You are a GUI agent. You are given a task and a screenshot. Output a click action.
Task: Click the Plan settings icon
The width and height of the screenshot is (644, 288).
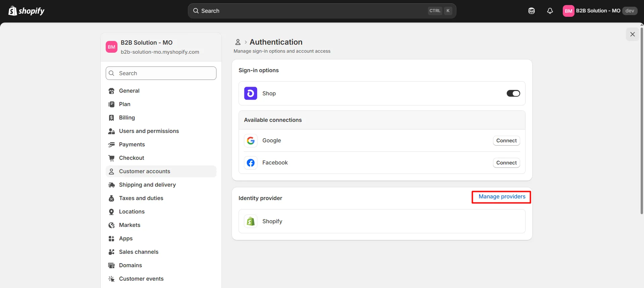point(111,104)
